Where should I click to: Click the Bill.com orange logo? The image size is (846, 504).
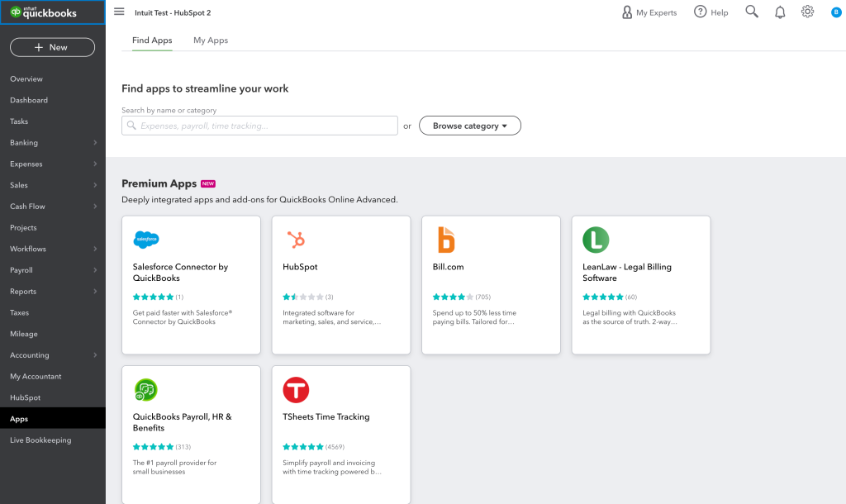[x=446, y=240]
